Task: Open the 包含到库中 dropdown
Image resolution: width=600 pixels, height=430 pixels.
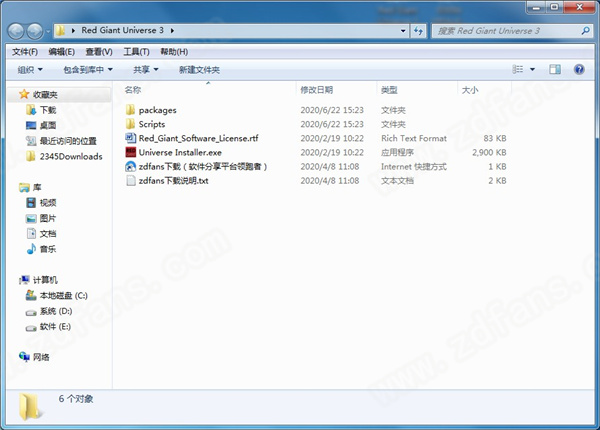Action: point(88,70)
